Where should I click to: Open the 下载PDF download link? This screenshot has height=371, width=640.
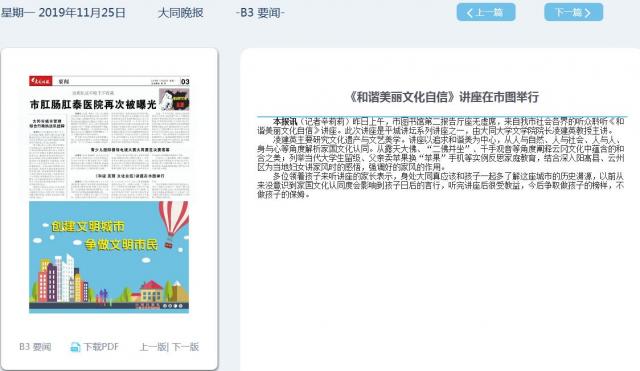click(x=95, y=347)
